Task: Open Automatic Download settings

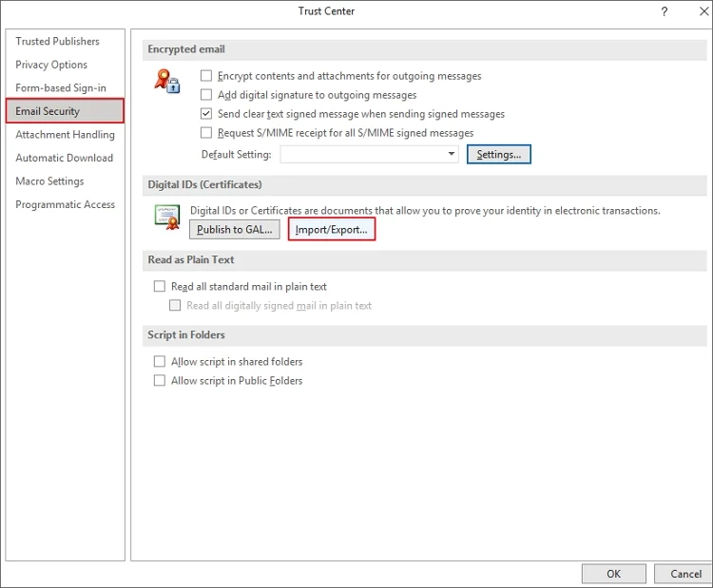Action: pyautogui.click(x=64, y=158)
